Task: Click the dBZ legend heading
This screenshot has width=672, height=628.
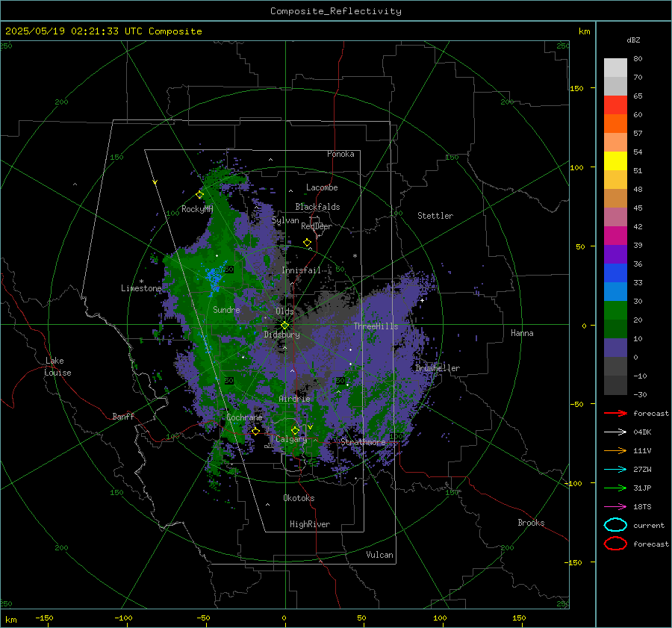Action: point(633,40)
